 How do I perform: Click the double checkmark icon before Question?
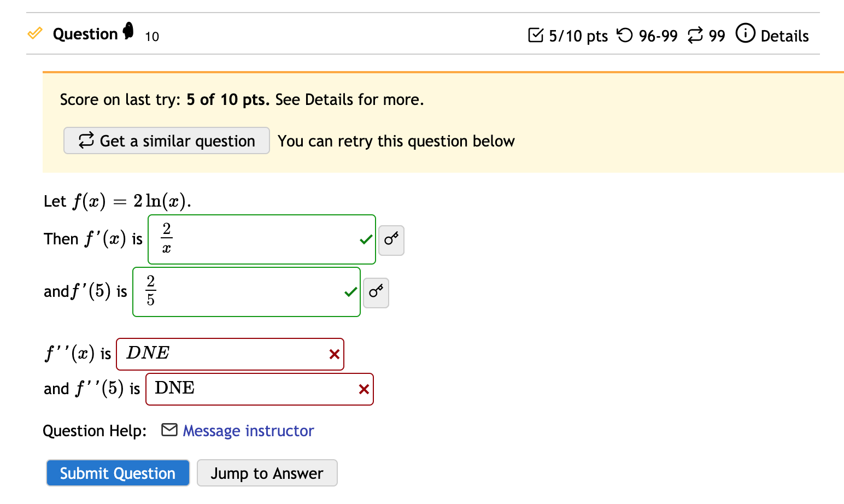(35, 33)
